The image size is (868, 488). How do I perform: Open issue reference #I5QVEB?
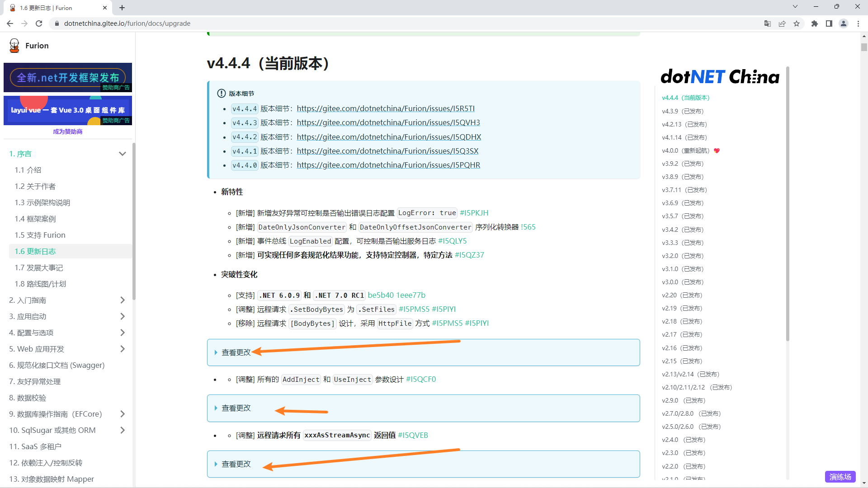tap(413, 435)
